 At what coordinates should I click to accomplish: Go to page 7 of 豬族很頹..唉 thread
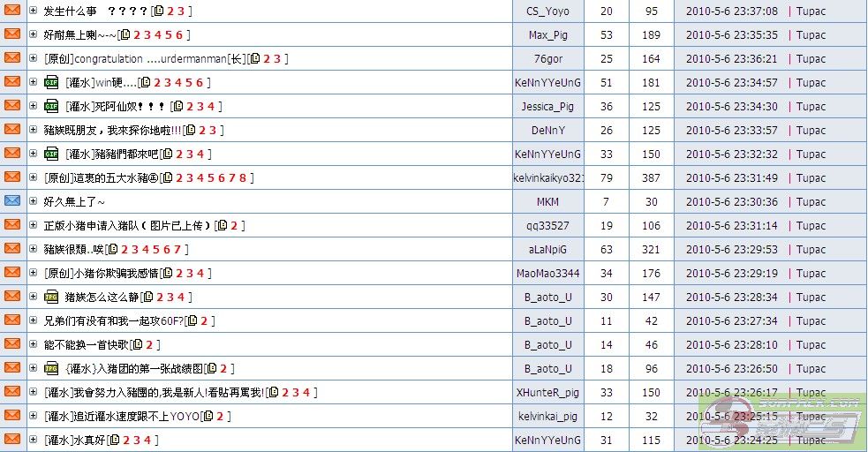[x=177, y=249]
